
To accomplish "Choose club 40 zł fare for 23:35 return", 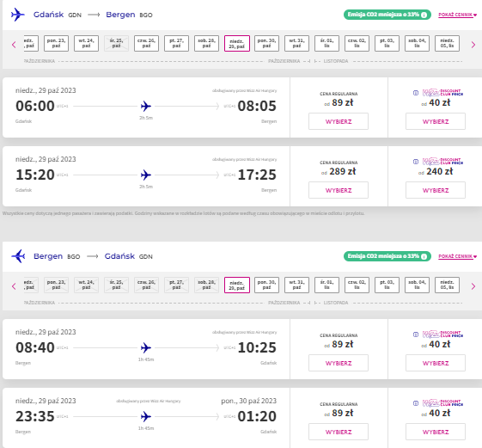I will (x=436, y=432).
